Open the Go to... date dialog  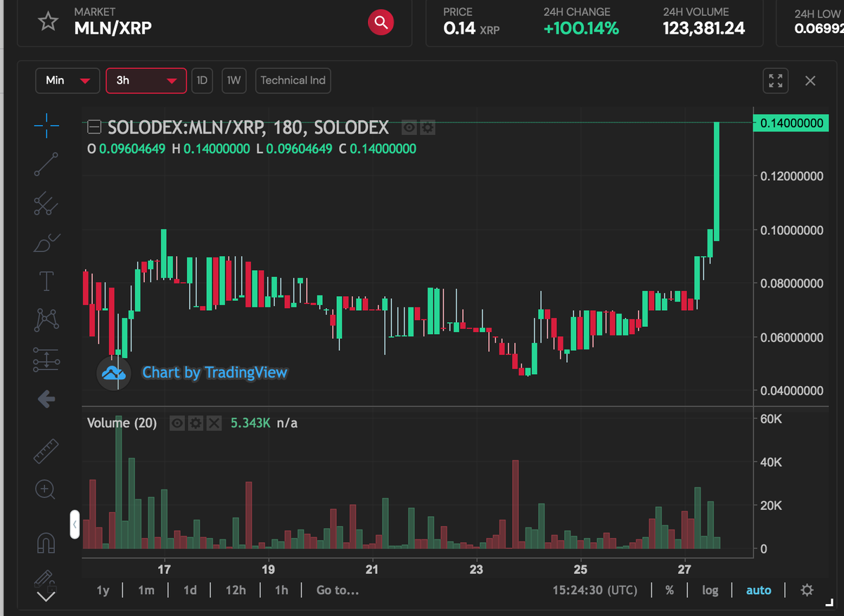coord(338,590)
